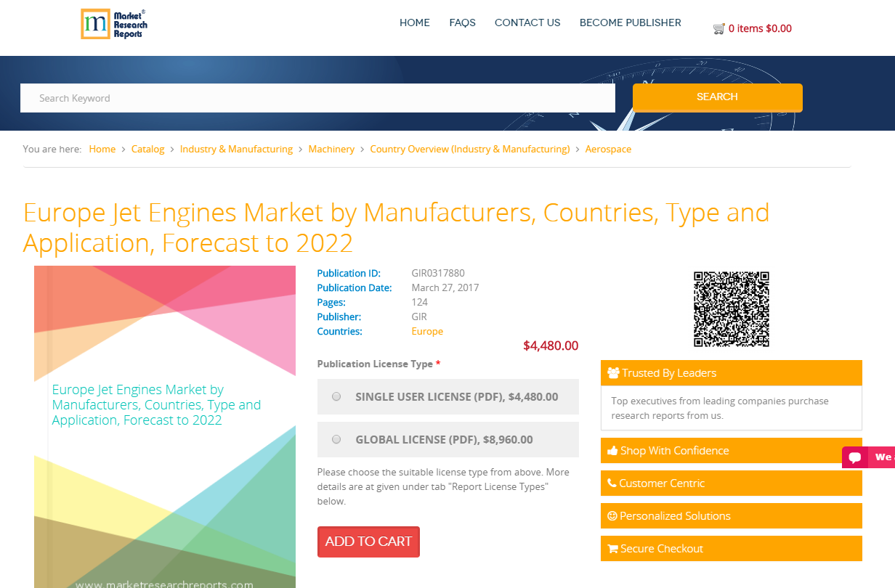Click the page title Europe Jet Engines Market
895x588 pixels.
pos(396,227)
